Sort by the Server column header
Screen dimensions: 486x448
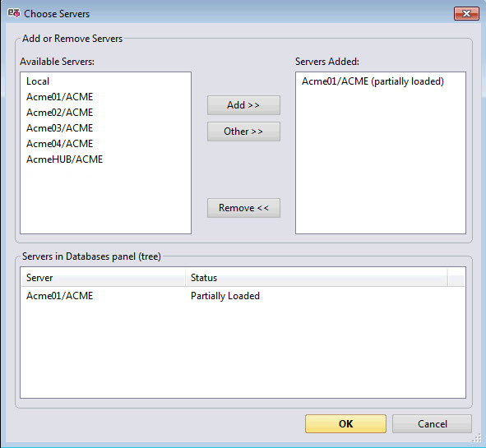point(104,278)
